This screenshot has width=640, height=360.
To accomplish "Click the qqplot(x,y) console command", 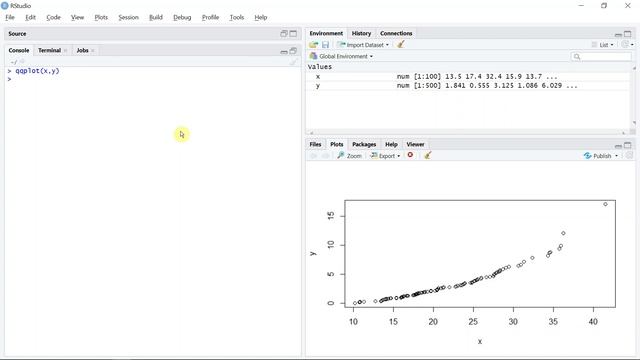I will [x=37, y=71].
